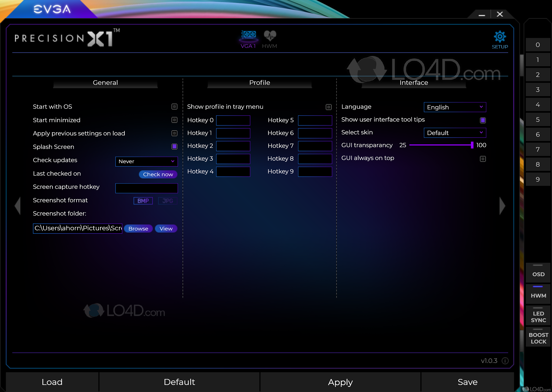Select the Interface section header
This screenshot has height=392, width=552.
(x=414, y=82)
